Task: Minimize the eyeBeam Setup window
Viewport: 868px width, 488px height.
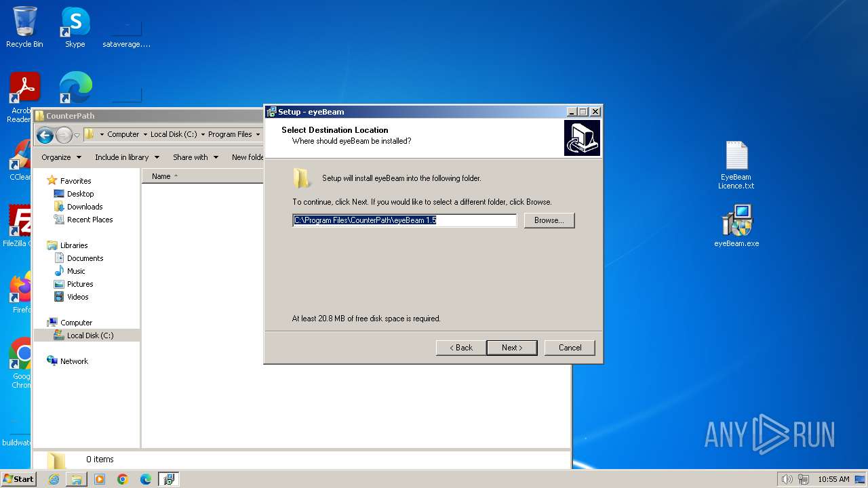Action: (572, 112)
